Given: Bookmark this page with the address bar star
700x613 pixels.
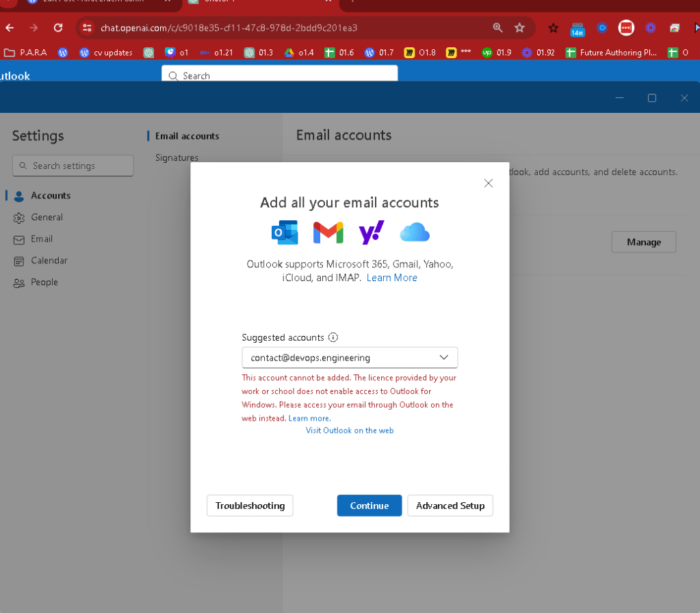Looking at the screenshot, I should pyautogui.click(x=519, y=27).
